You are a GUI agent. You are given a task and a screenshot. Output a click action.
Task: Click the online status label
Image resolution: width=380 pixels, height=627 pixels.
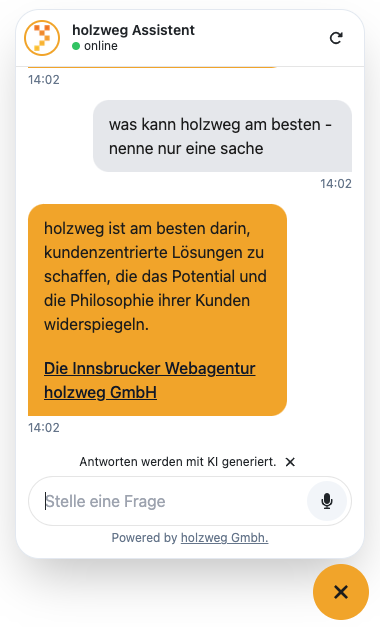101,46
